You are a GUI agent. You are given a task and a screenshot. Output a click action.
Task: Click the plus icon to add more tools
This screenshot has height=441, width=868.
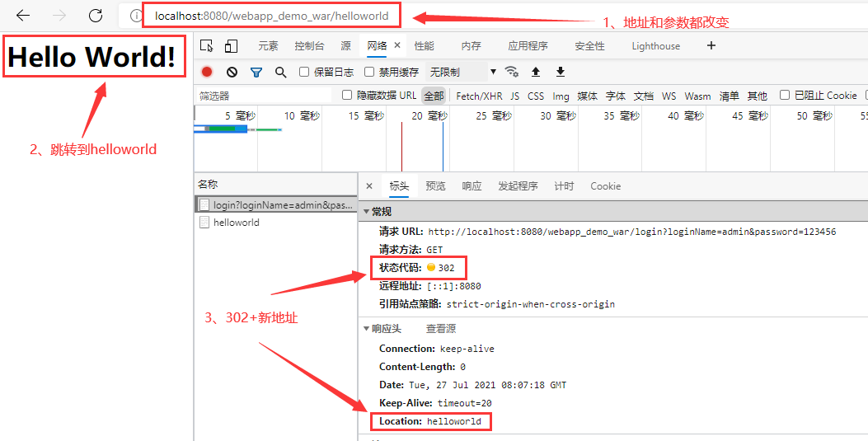click(x=711, y=45)
